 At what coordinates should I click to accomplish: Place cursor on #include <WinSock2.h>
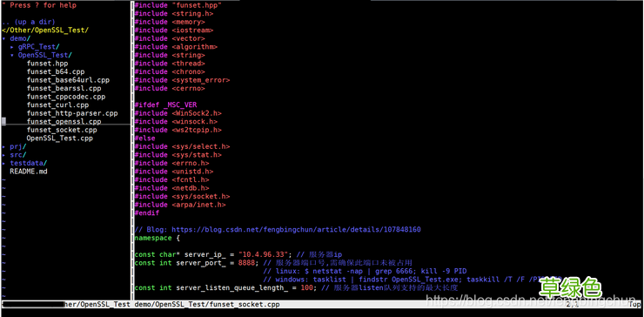(178, 113)
